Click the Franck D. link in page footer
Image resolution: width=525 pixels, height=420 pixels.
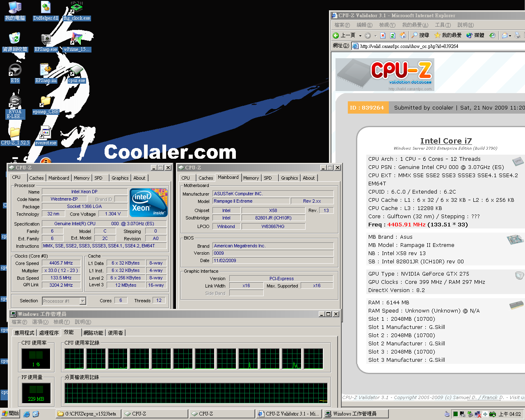click(x=493, y=397)
